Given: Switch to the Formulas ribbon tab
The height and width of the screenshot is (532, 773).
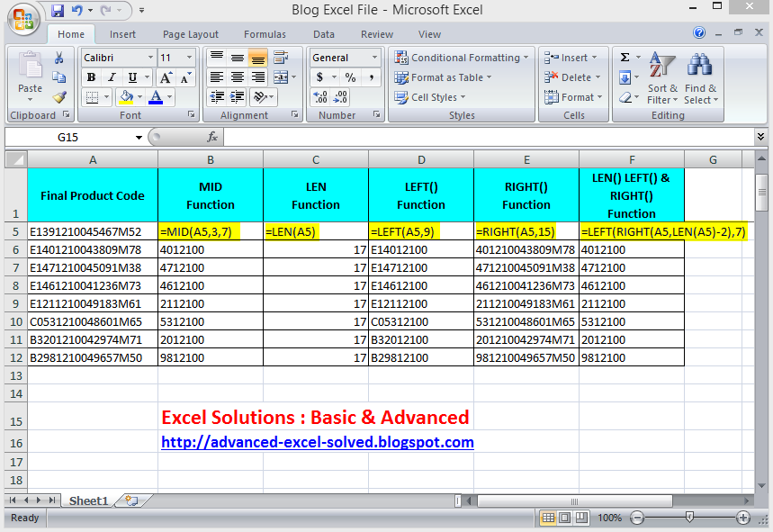Looking at the screenshot, I should click(264, 34).
